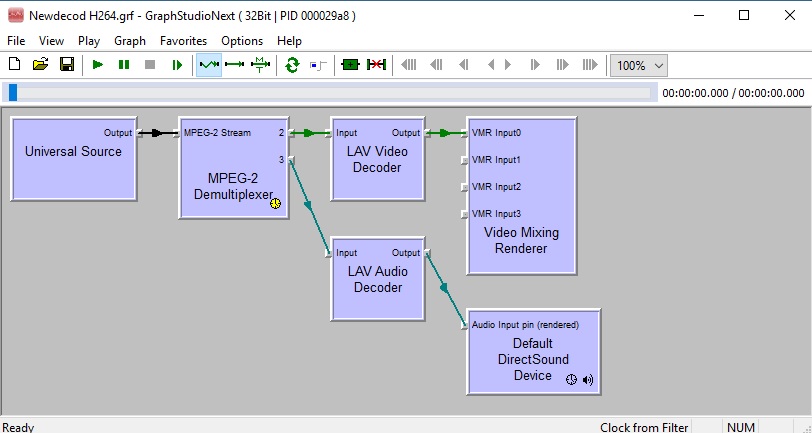The width and height of the screenshot is (812, 433).
Task: Open the 100% zoom dropdown
Action: coord(639,65)
